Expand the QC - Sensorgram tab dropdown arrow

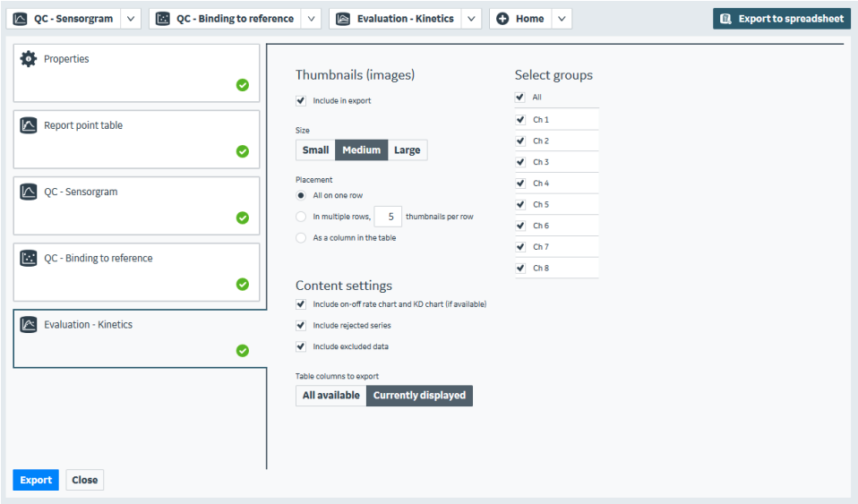(130, 19)
